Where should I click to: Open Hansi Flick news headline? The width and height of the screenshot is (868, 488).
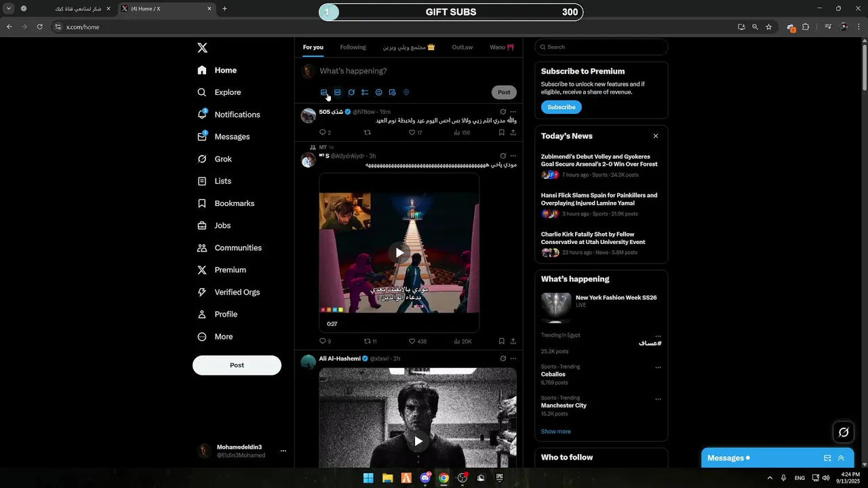599,199
